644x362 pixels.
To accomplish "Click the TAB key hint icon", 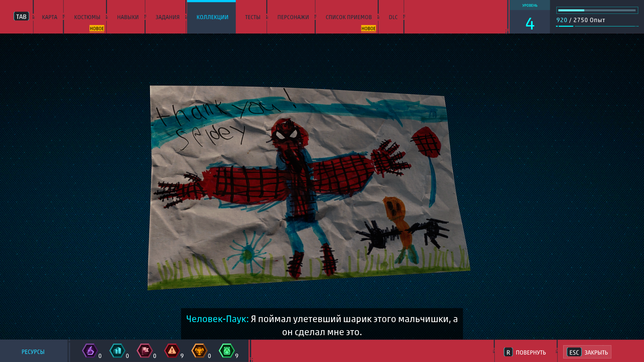I will 21,16.
